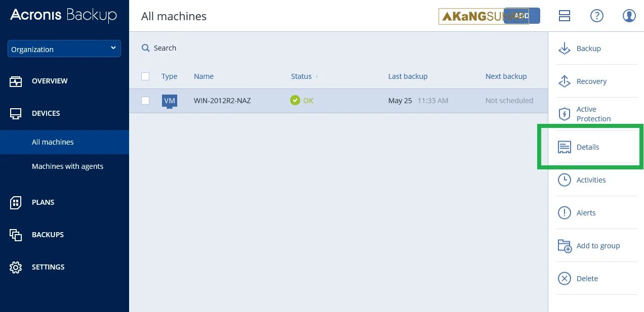The width and height of the screenshot is (644, 312).
Task: Expand the Organization dropdown
Action: click(x=64, y=49)
